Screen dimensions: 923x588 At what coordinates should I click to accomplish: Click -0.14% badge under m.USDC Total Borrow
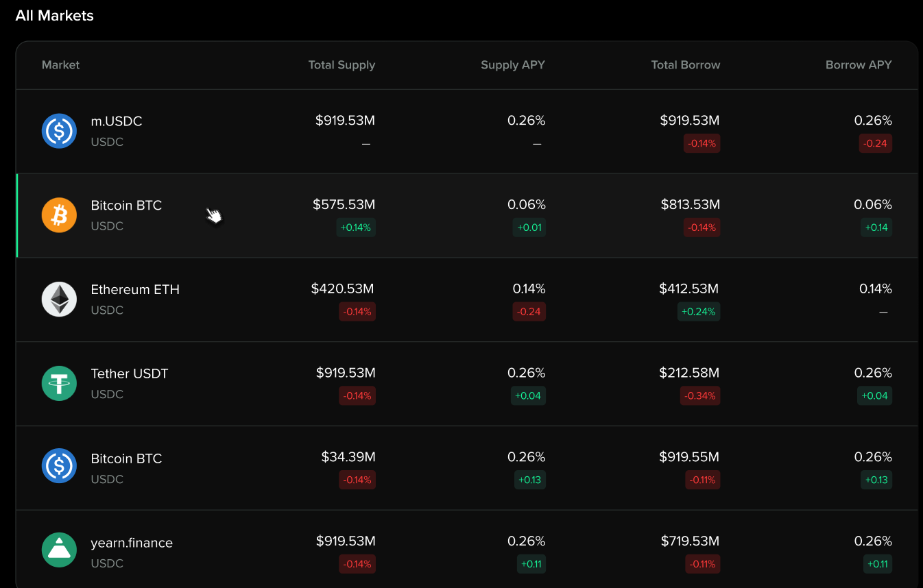(702, 143)
